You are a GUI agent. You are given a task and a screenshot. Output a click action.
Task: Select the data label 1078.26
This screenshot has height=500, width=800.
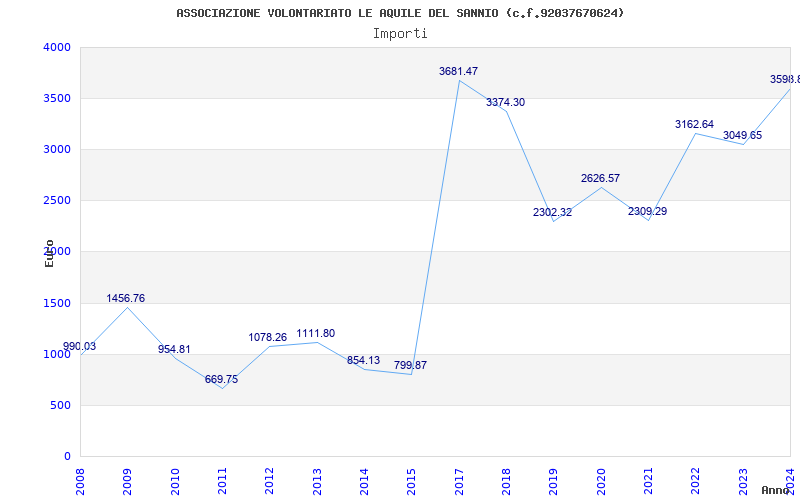click(x=268, y=337)
